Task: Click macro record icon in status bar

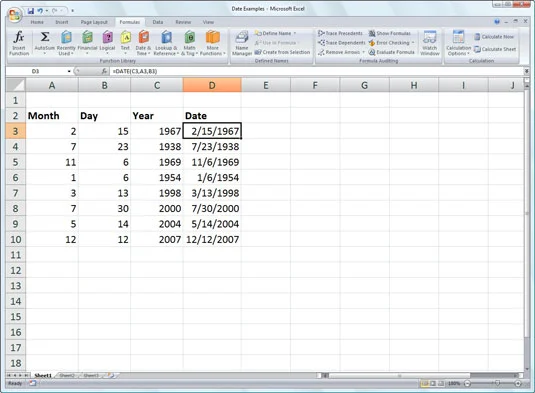Action: click(x=33, y=383)
